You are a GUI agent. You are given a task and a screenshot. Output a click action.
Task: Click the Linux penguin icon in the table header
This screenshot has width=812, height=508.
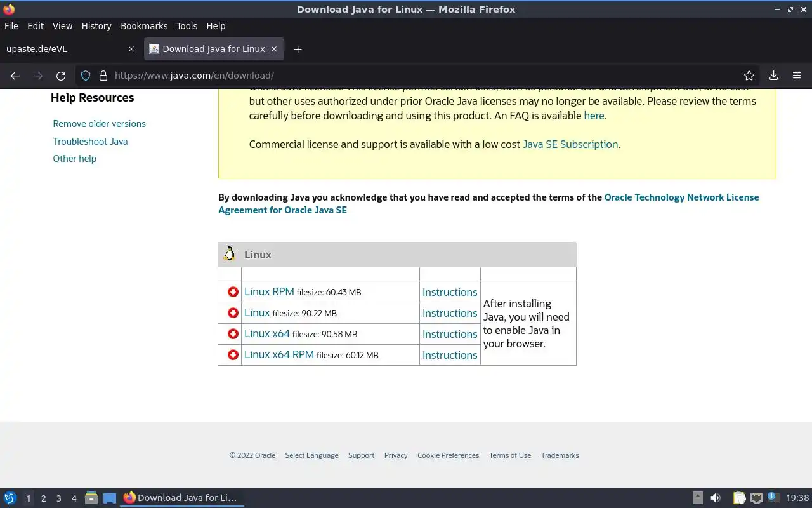click(x=230, y=254)
